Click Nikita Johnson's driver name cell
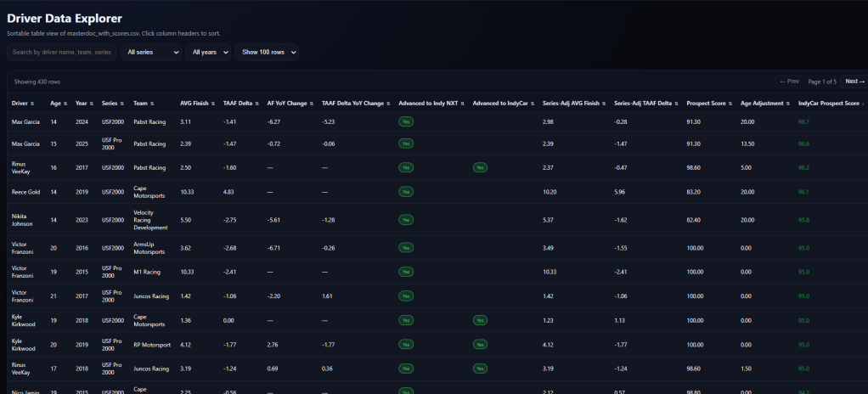This screenshot has width=868, height=394. [23, 220]
